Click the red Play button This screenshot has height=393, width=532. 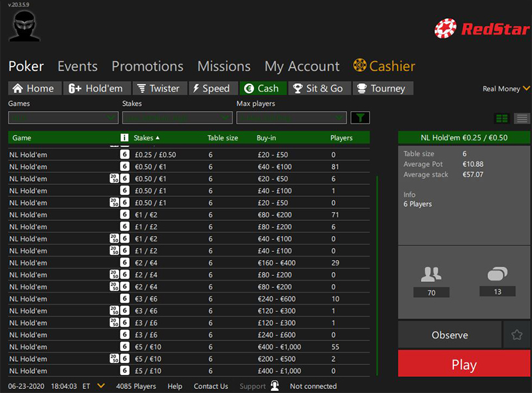pos(464,364)
